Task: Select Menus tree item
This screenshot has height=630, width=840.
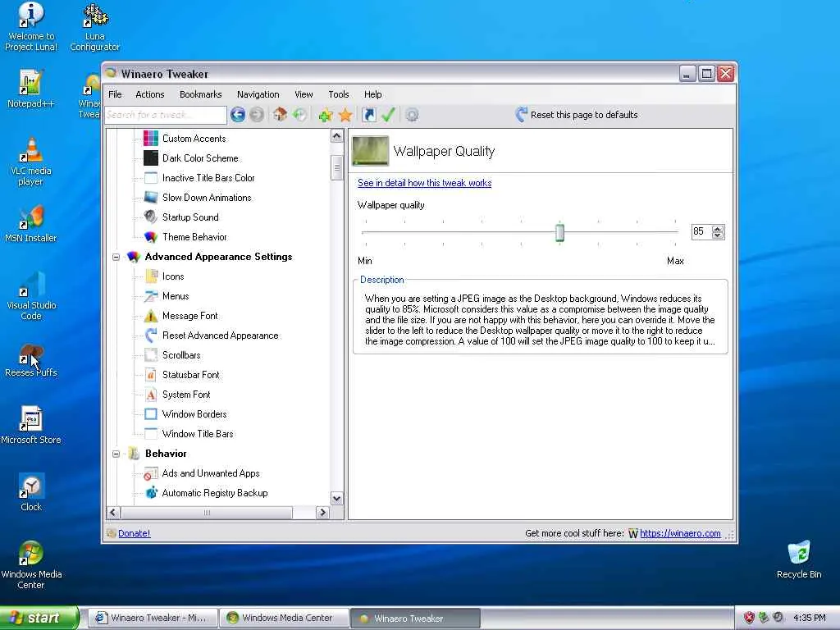Action: [x=176, y=296]
